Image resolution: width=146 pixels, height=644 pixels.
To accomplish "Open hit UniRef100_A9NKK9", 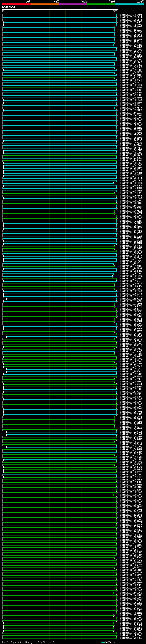I will [131, 22].
